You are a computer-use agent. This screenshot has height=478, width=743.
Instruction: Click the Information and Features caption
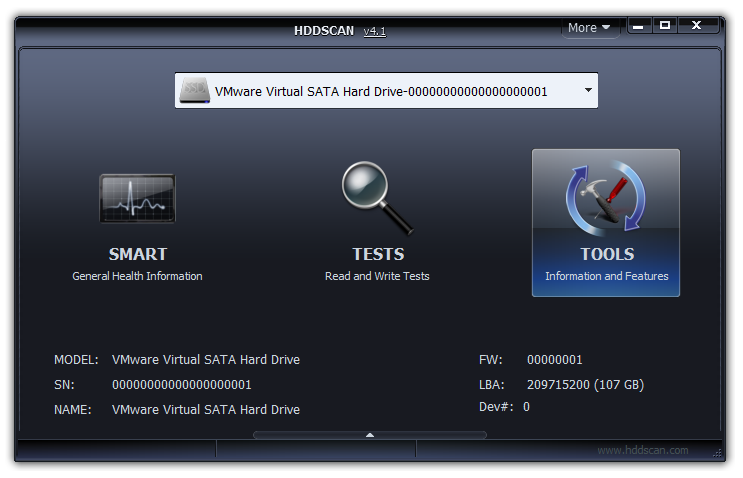click(x=606, y=276)
